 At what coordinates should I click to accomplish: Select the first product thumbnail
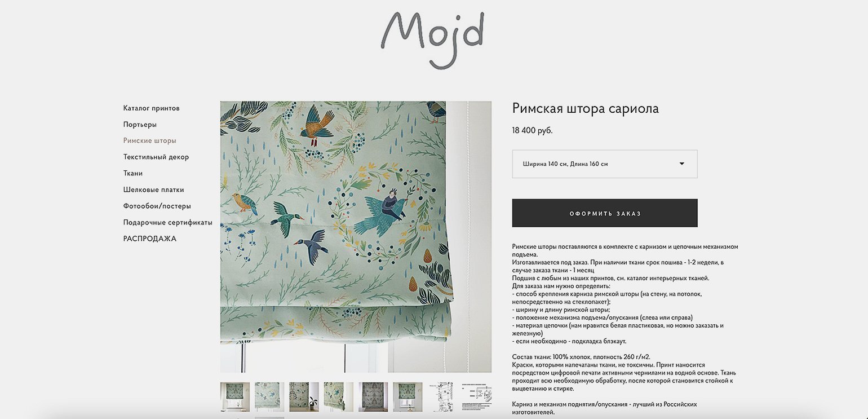pos(235,397)
